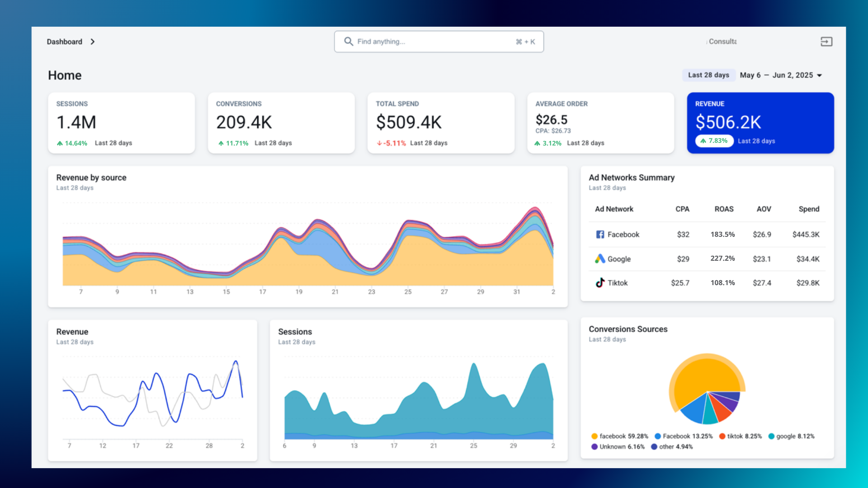This screenshot has width=868, height=488.
Task: Expand the Dashboard breadcrumb chevron
Action: tap(93, 41)
